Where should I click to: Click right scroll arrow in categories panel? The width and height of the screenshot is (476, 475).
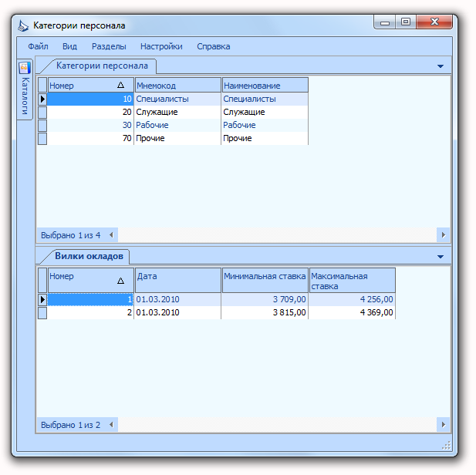point(444,235)
